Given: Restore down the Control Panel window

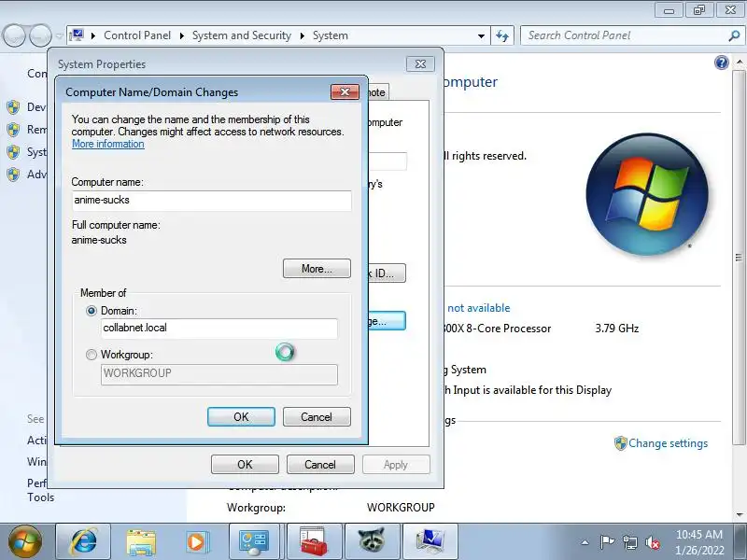Looking at the screenshot, I should click(698, 10).
